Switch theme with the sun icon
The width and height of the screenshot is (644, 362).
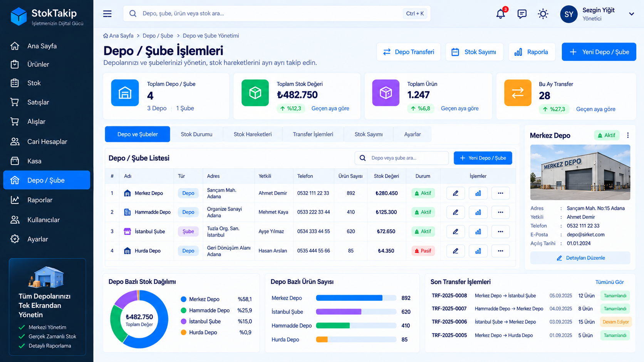click(543, 14)
